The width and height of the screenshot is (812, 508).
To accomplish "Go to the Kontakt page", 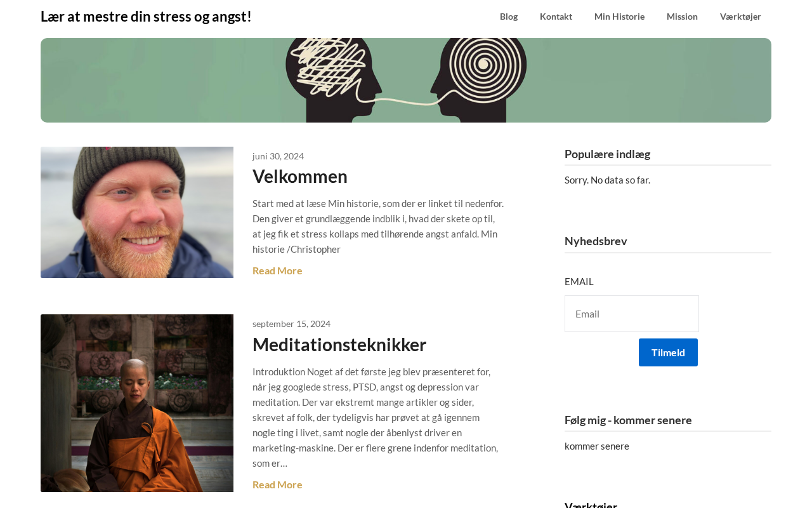I will (x=556, y=17).
